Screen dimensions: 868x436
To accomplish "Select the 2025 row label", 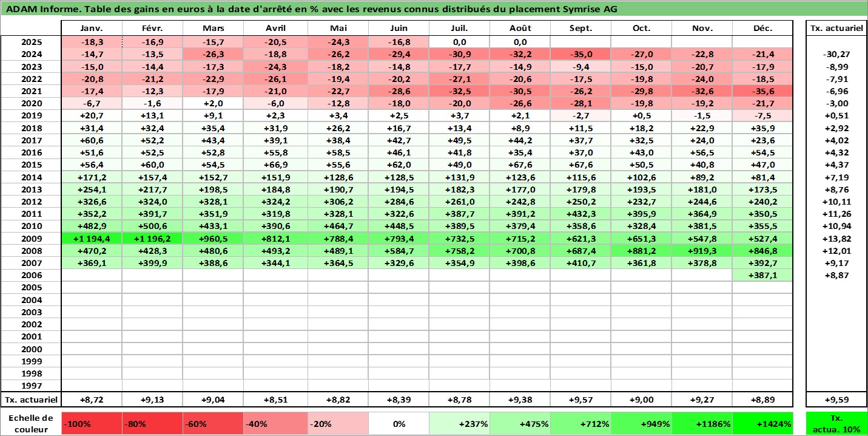I will [31, 42].
